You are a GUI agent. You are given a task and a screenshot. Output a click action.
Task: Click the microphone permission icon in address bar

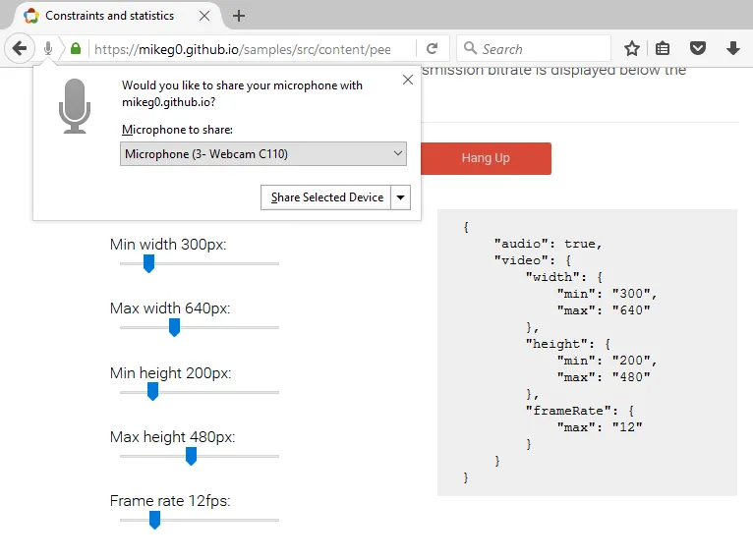48,48
